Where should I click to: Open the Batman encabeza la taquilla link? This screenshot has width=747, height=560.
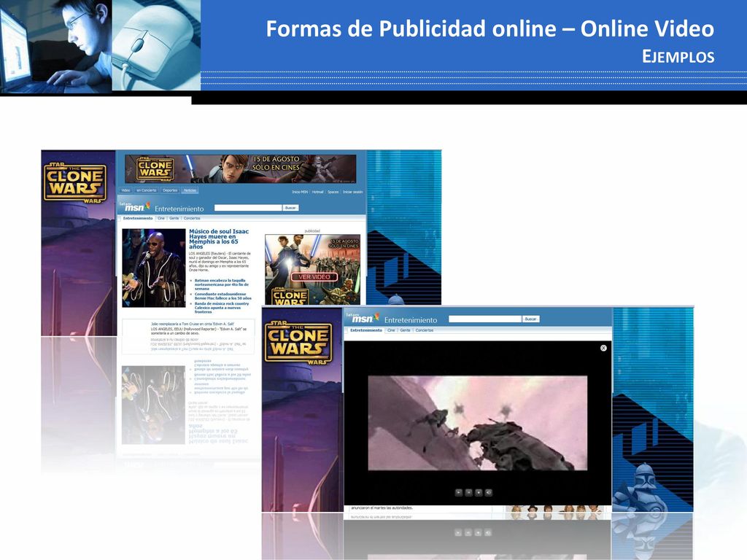(222, 284)
